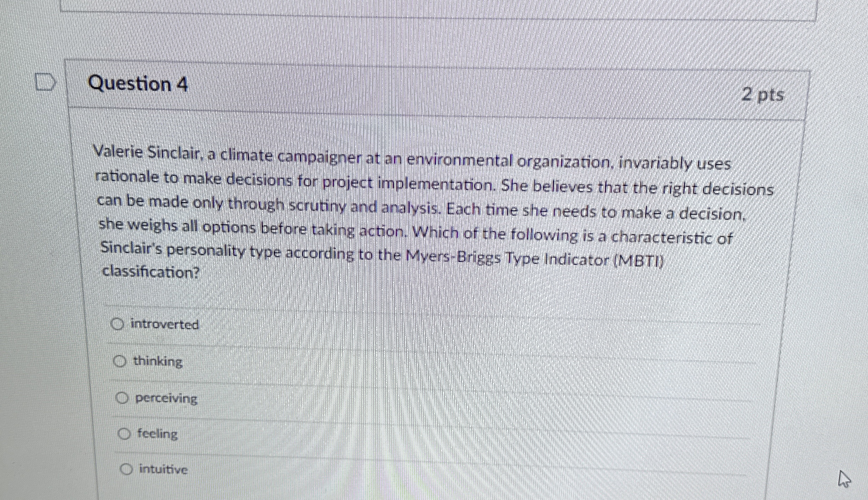Click the 'Question 4' heading
Screen dimensions: 868x500
138,85
